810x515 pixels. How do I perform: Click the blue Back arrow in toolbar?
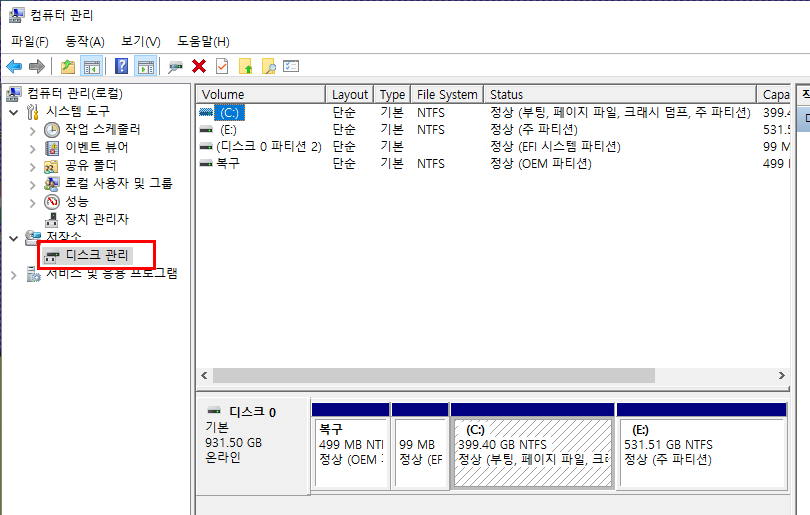click(x=14, y=66)
